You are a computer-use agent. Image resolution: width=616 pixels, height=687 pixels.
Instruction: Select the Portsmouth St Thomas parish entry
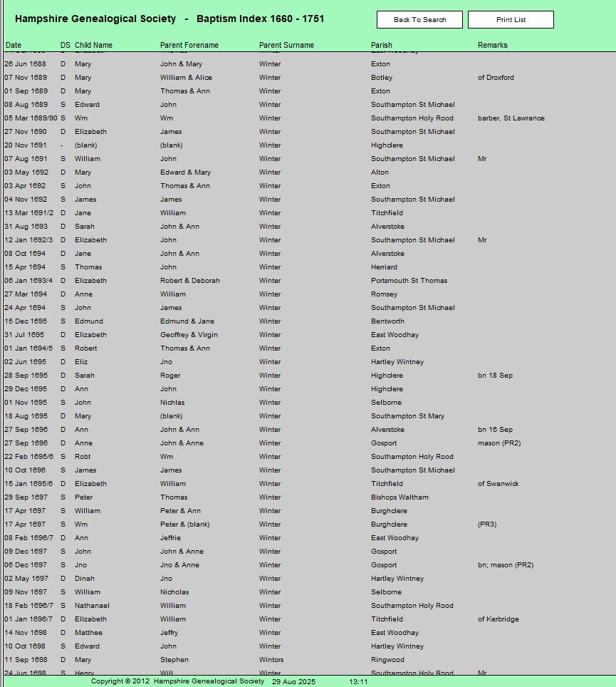pos(409,281)
